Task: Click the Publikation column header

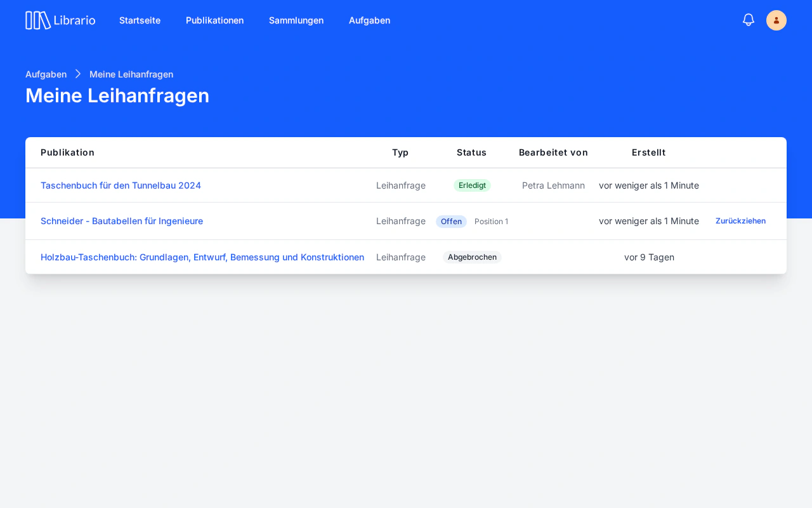Action: point(67,152)
